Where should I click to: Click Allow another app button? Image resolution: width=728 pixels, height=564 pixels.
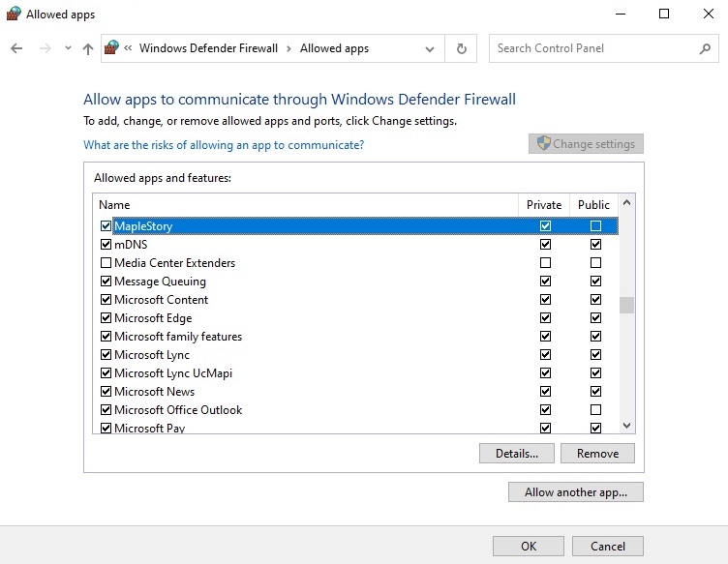click(x=576, y=492)
